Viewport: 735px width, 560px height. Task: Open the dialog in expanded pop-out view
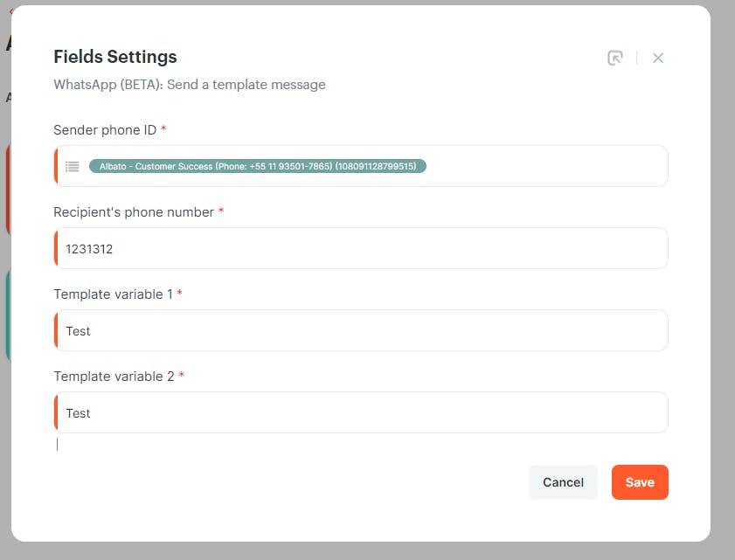[x=615, y=59]
